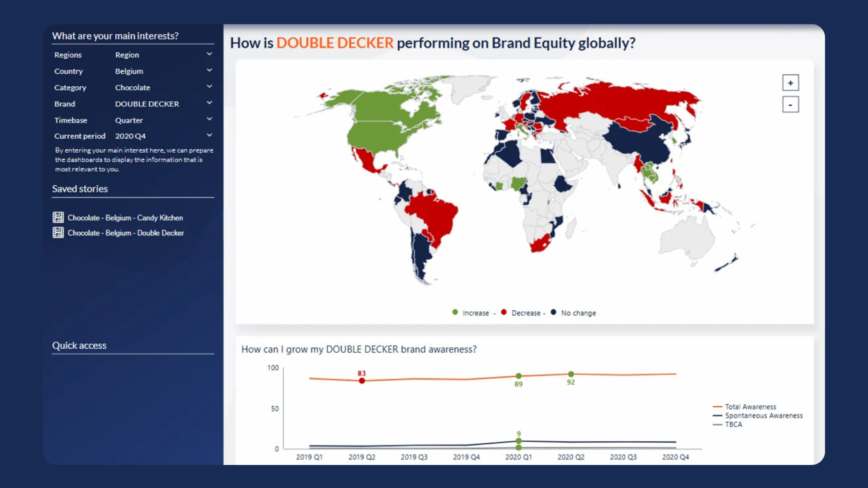Select the Spontaneous Awareness point labeled 9

coord(519,441)
